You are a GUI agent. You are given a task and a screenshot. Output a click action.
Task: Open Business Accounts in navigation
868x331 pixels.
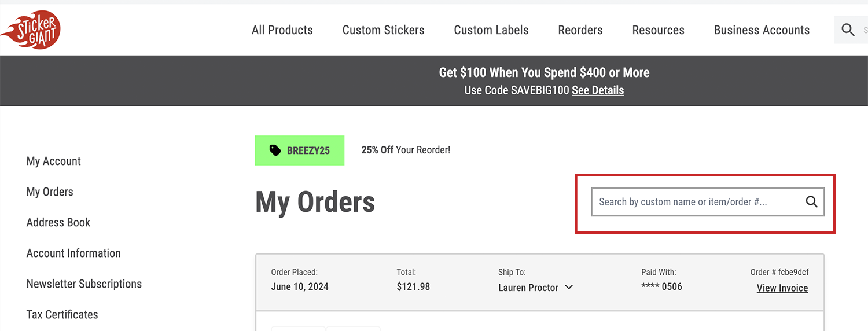pos(762,30)
